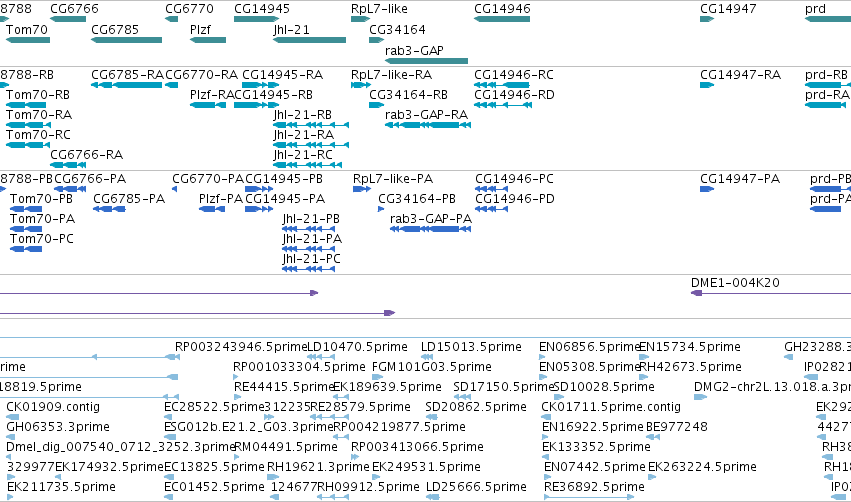Click CK01711.5prime.contig label
Screen dimensions: 851x502
[x=611, y=407]
